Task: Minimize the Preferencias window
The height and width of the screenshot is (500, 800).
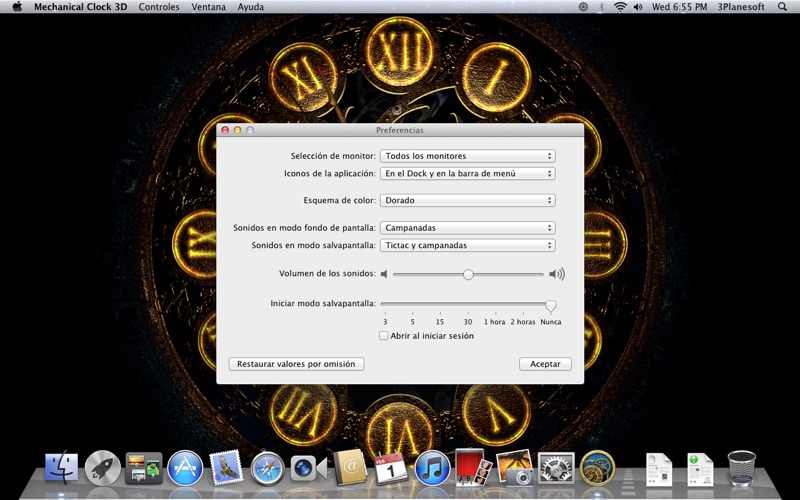Action: pyautogui.click(x=237, y=130)
